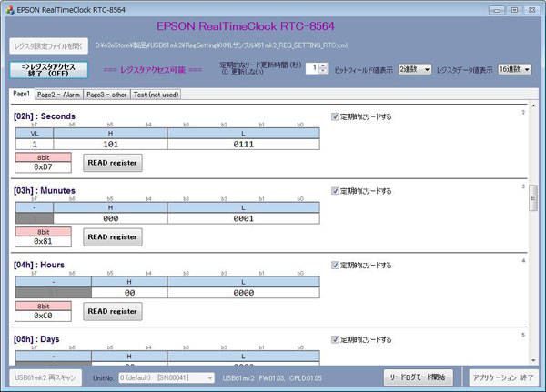Click Seconds VL bit field value

tap(35, 144)
